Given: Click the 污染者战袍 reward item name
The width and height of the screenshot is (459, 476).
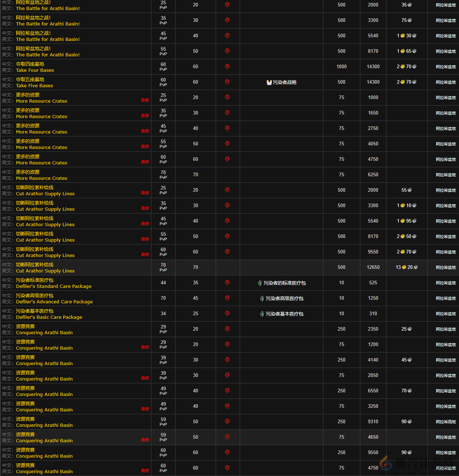Looking at the screenshot, I should (285, 83).
